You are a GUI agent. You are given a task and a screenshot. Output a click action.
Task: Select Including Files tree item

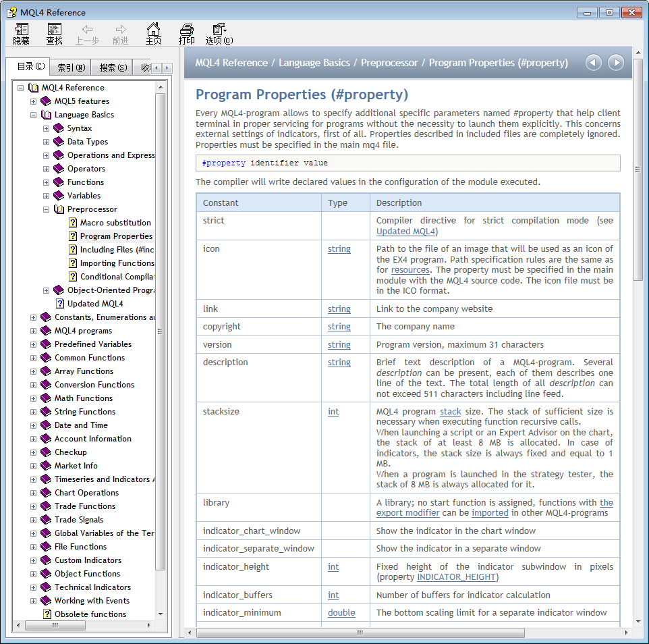point(117,250)
